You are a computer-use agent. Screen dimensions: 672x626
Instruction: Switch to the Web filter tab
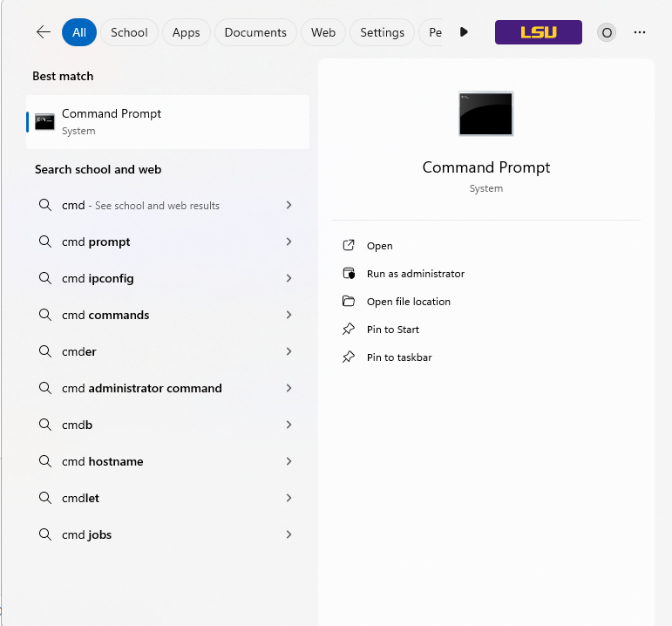tap(323, 32)
